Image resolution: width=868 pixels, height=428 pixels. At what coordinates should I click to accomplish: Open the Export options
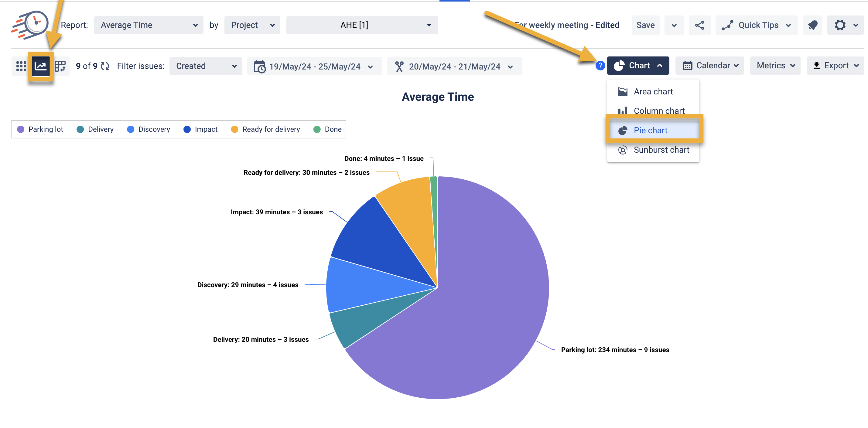835,65
